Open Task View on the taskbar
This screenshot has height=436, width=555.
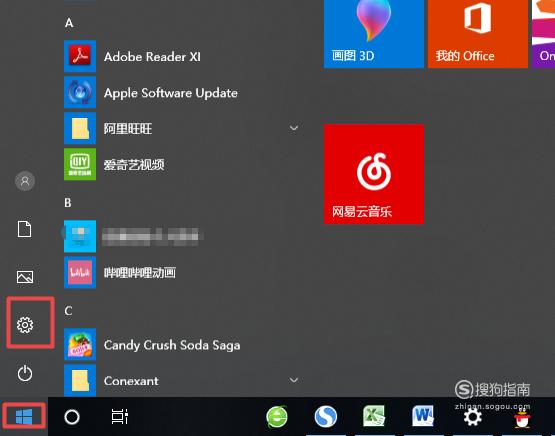click(120, 417)
